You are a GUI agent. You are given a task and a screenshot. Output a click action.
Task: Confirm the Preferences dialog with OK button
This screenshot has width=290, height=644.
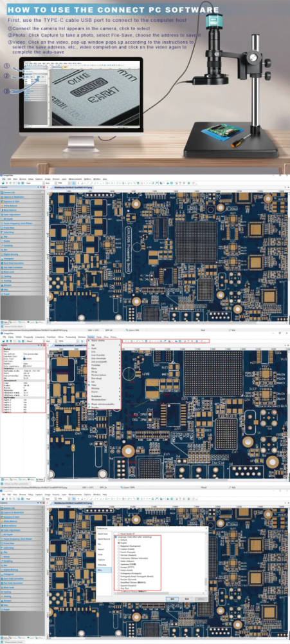click(x=172, y=599)
